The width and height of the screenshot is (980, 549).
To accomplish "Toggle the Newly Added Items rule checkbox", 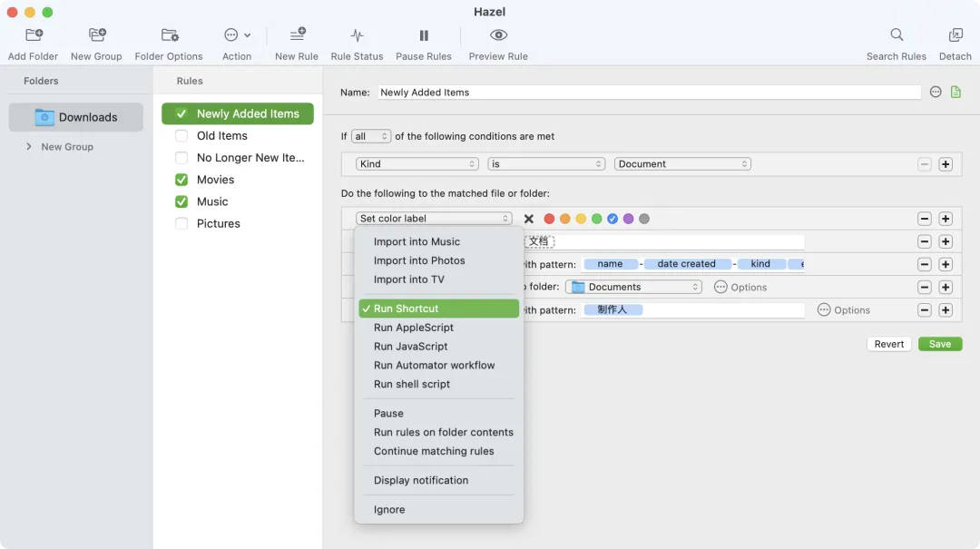I will click(181, 113).
